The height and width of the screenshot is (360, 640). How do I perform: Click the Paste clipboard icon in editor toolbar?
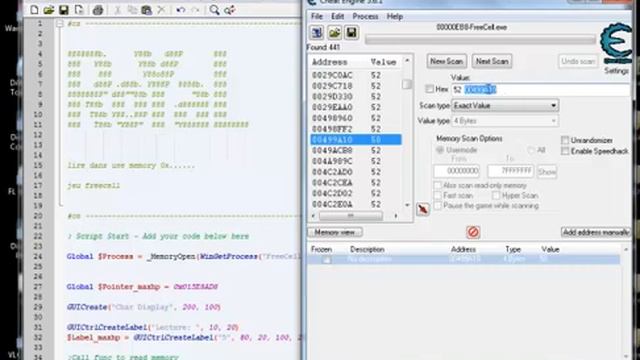[147, 10]
